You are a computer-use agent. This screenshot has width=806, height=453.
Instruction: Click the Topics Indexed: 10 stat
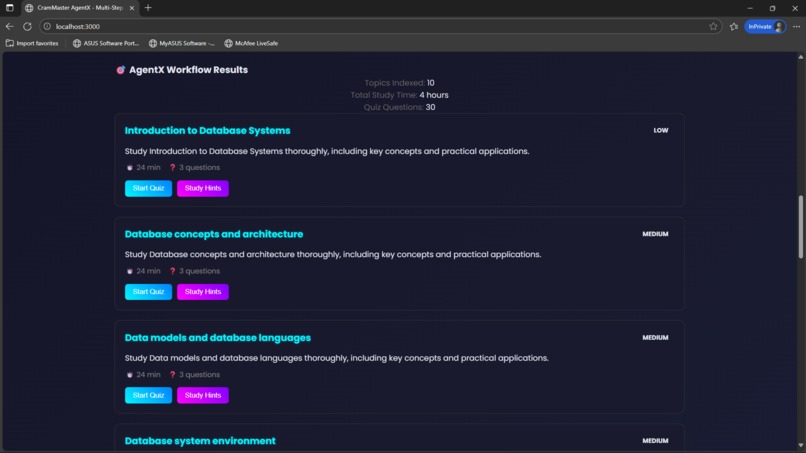pyautogui.click(x=399, y=83)
